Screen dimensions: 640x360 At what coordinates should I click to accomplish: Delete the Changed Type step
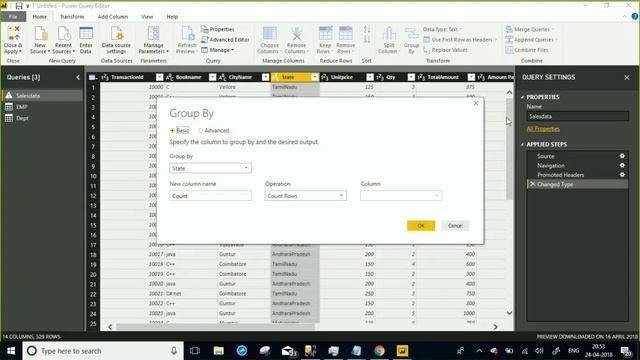point(532,184)
